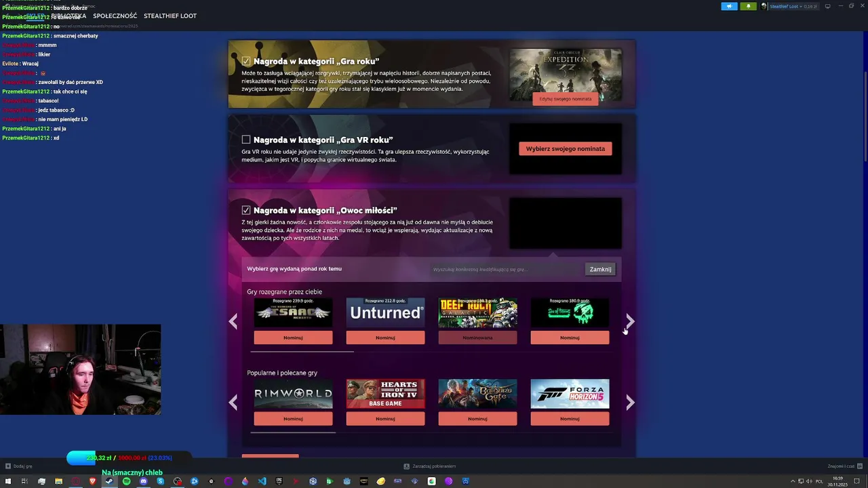The width and height of the screenshot is (868, 488).
Task: Open Epic Games Launcher from taskbar
Action: tap(279, 481)
